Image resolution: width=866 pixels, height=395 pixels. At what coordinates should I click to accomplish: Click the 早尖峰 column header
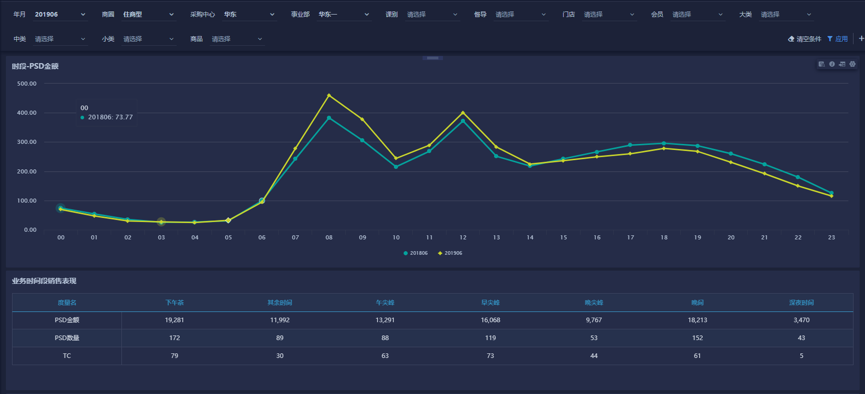(x=490, y=303)
